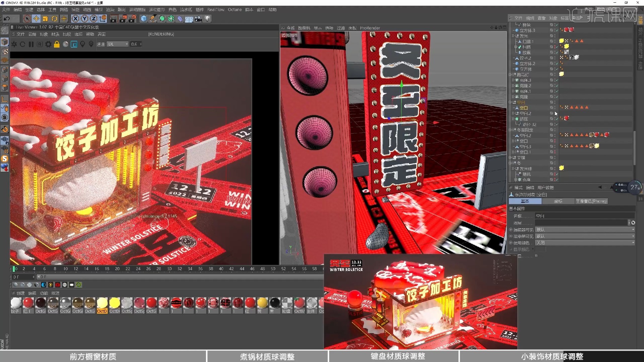Open Octane menu in main menubar
644x362 pixels.
pos(234,10)
